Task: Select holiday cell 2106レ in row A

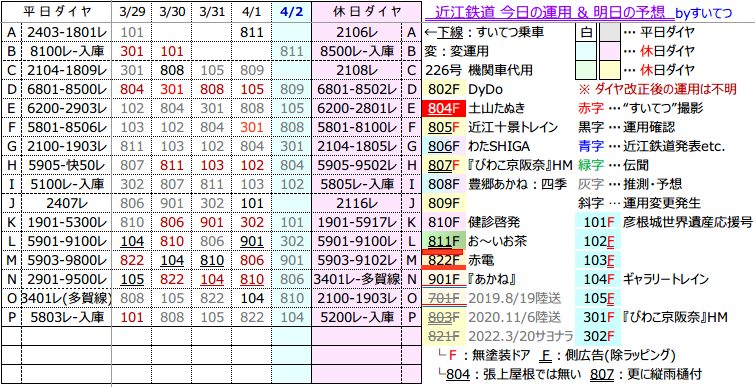Action: pos(357,33)
